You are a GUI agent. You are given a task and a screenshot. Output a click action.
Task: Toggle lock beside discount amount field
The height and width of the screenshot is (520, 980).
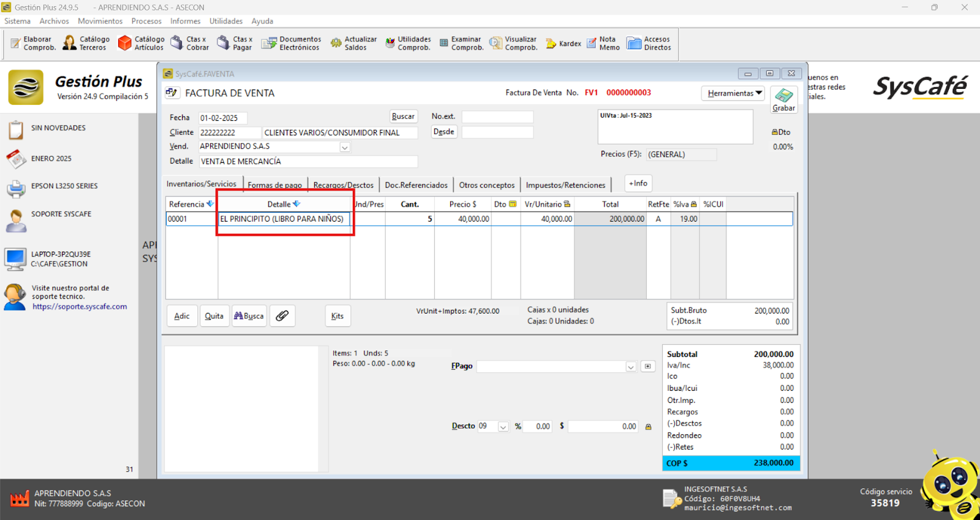[x=648, y=427]
